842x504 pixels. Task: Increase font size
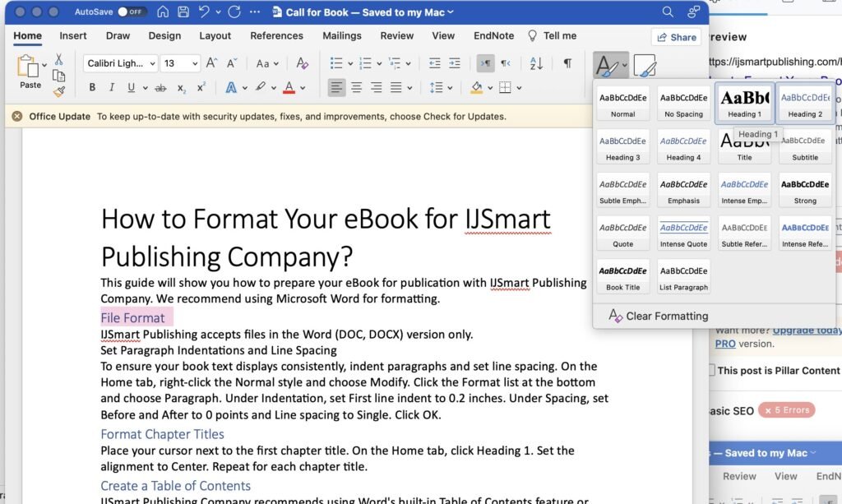[211, 62]
